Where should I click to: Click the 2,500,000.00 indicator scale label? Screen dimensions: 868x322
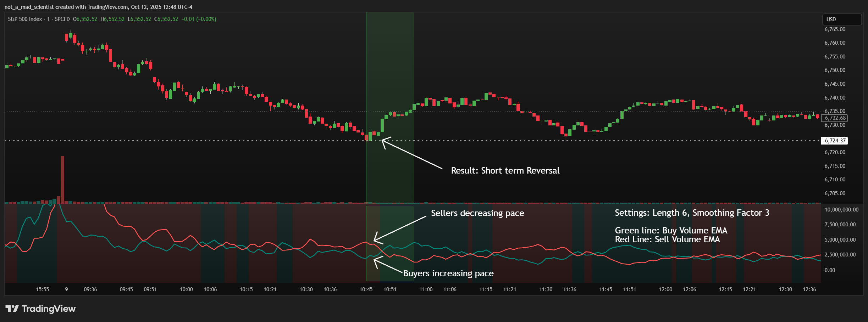coord(840,255)
